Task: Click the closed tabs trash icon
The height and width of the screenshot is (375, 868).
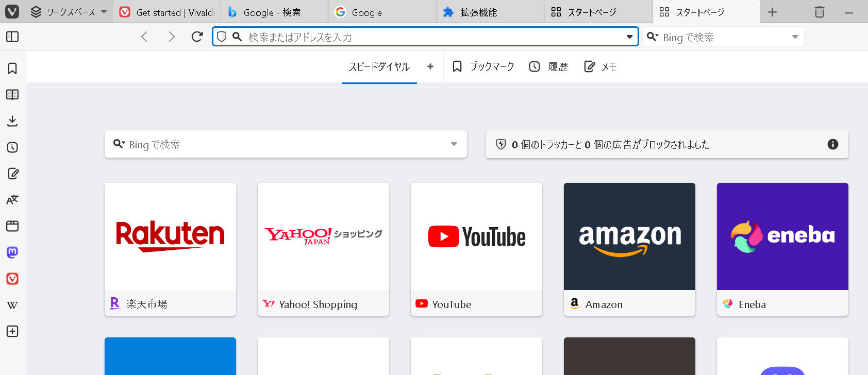Action: pos(819,12)
